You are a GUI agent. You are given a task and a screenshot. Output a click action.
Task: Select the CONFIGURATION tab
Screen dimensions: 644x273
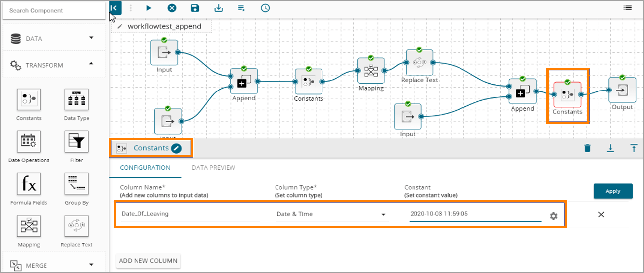145,168
